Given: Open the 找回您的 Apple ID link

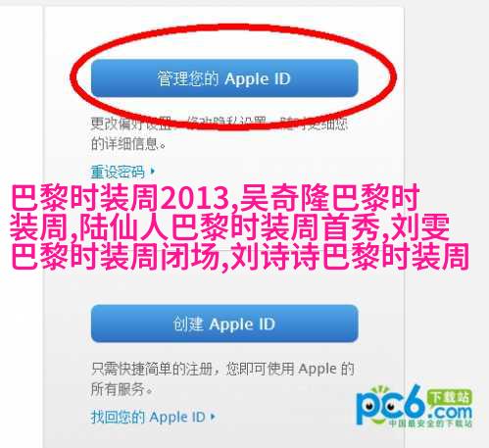Looking at the screenshot, I should pyautogui.click(x=148, y=417).
